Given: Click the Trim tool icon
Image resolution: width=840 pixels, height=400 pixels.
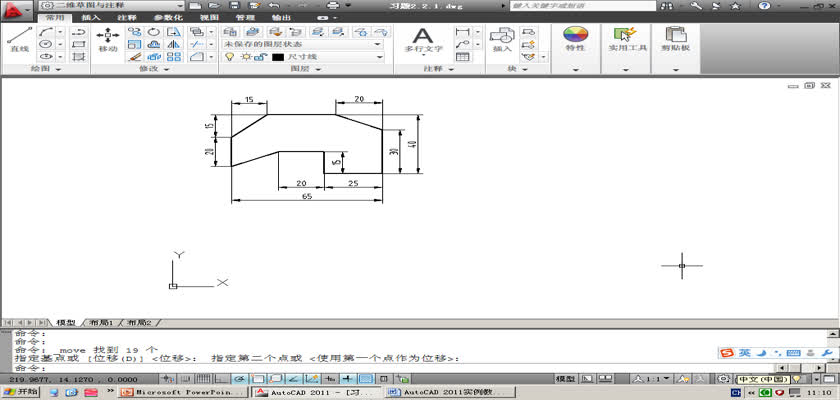Looking at the screenshot, I should coord(197,44).
